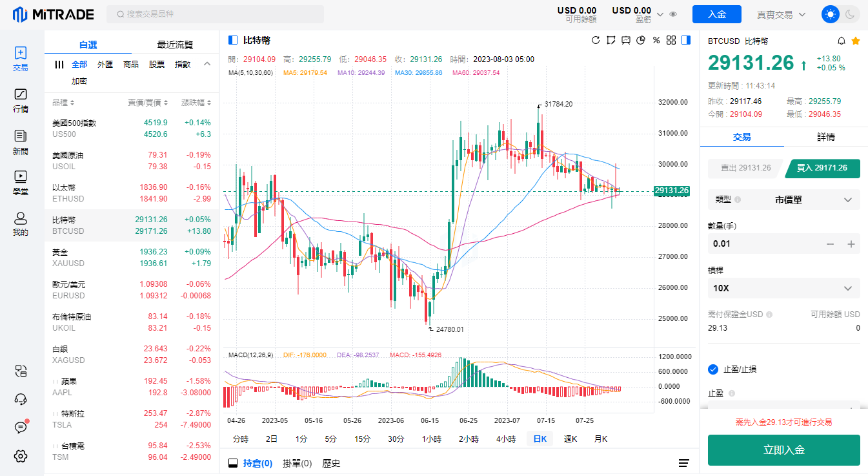The width and height of the screenshot is (868, 476).
Task: Open the price alert bell for BTCUSD
Action: point(841,41)
